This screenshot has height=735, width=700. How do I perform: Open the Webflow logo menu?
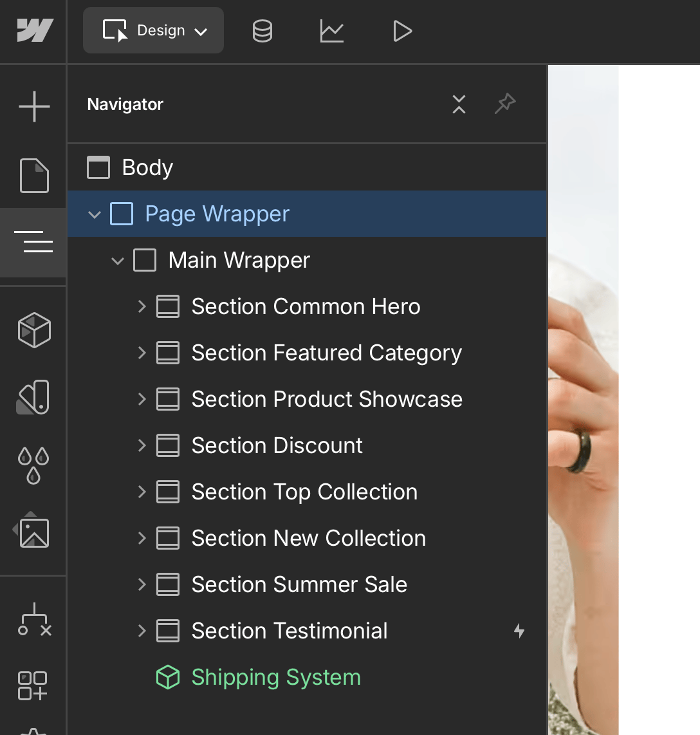coord(35,30)
